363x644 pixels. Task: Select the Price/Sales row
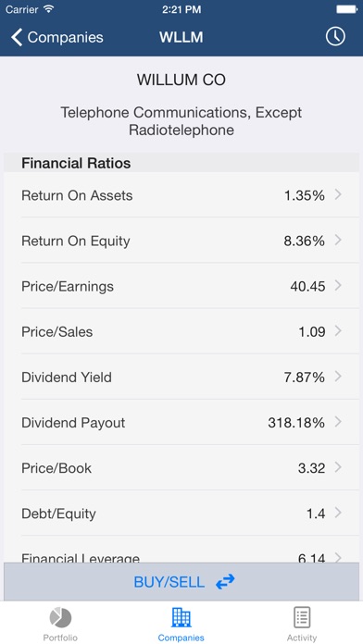(x=181, y=331)
